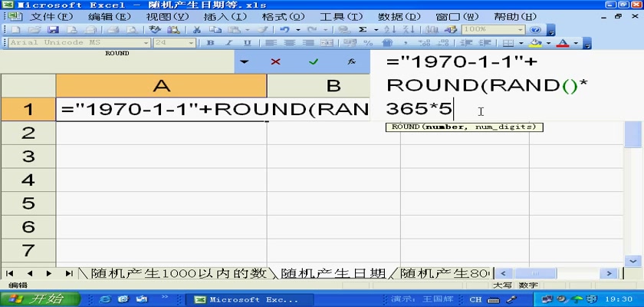Viewport: 644px width, 307px height.
Task: Click the Save icon in toolbar
Action: [x=52, y=29]
